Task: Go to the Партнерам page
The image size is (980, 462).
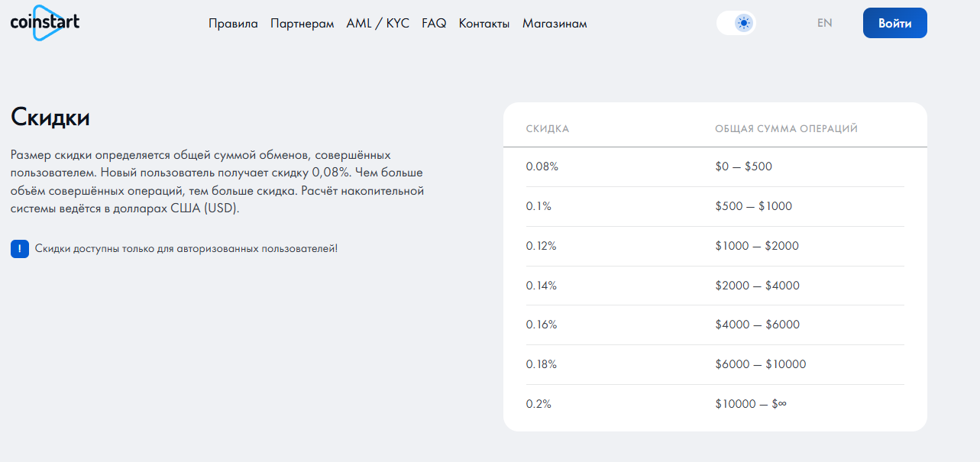Action: (x=302, y=24)
